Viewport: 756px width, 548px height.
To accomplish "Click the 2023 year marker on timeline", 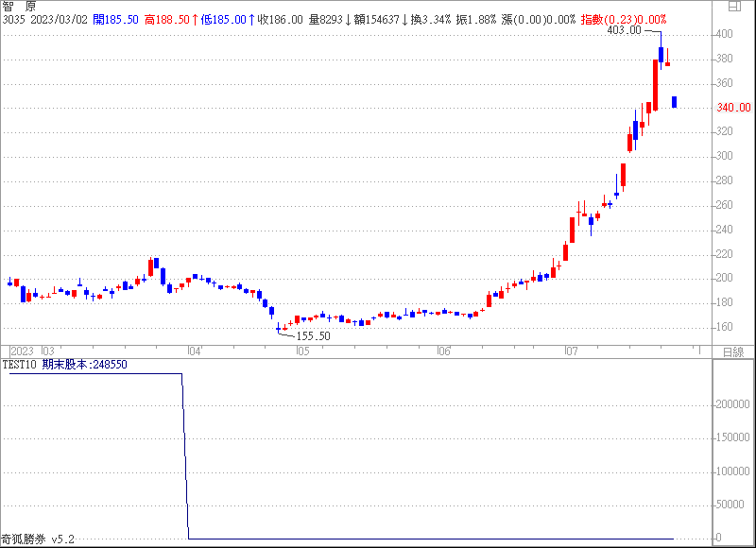I will [21, 351].
